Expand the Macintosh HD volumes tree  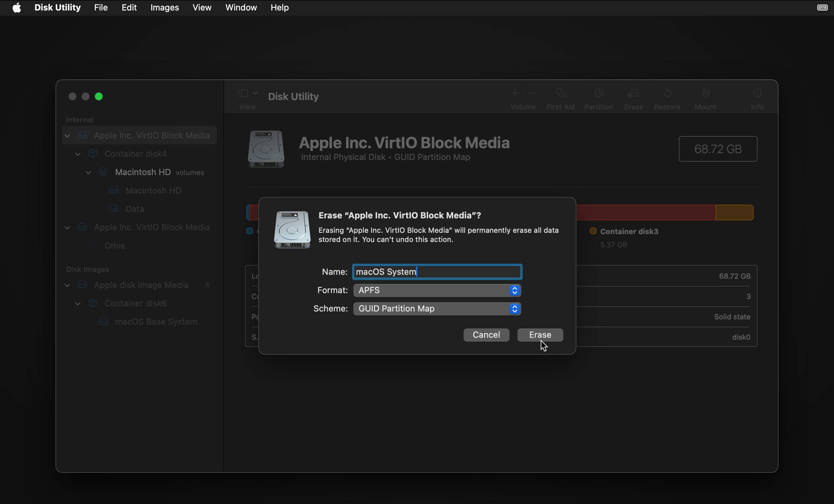pos(88,172)
